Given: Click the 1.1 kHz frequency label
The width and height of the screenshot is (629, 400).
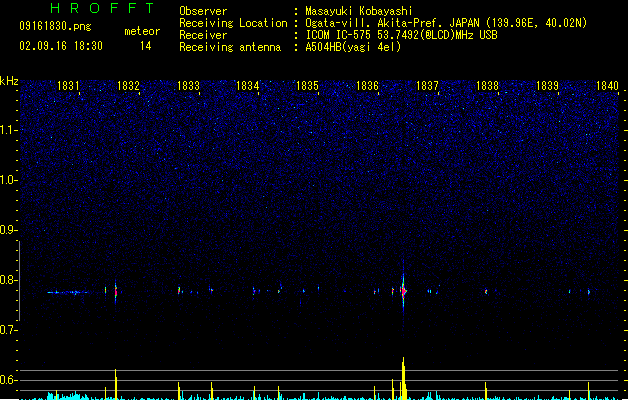Looking at the screenshot, I should (x=8, y=130).
